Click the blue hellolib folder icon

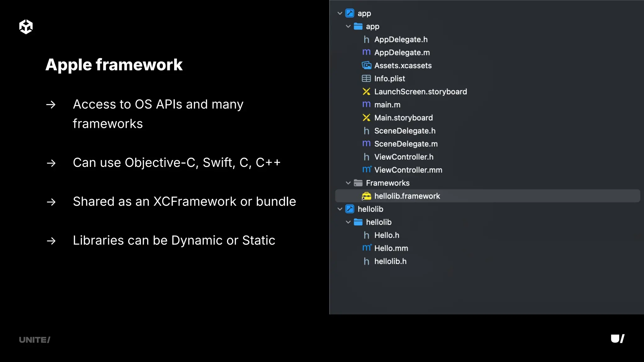click(x=358, y=222)
